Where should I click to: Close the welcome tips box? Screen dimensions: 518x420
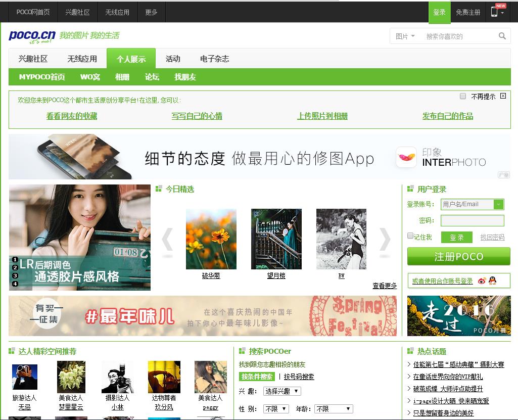[x=503, y=96]
